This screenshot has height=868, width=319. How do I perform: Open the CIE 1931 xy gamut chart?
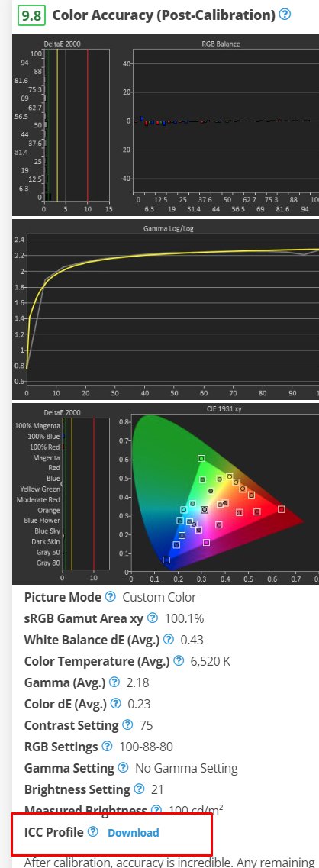tap(166, 494)
